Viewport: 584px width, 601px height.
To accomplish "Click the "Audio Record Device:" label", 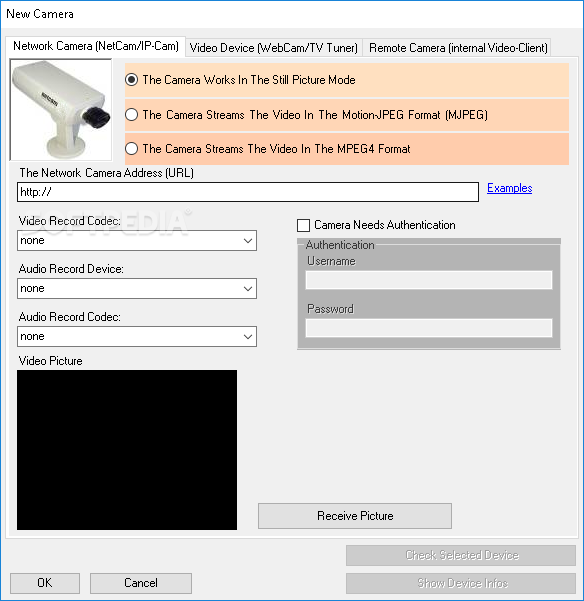I will [71, 269].
